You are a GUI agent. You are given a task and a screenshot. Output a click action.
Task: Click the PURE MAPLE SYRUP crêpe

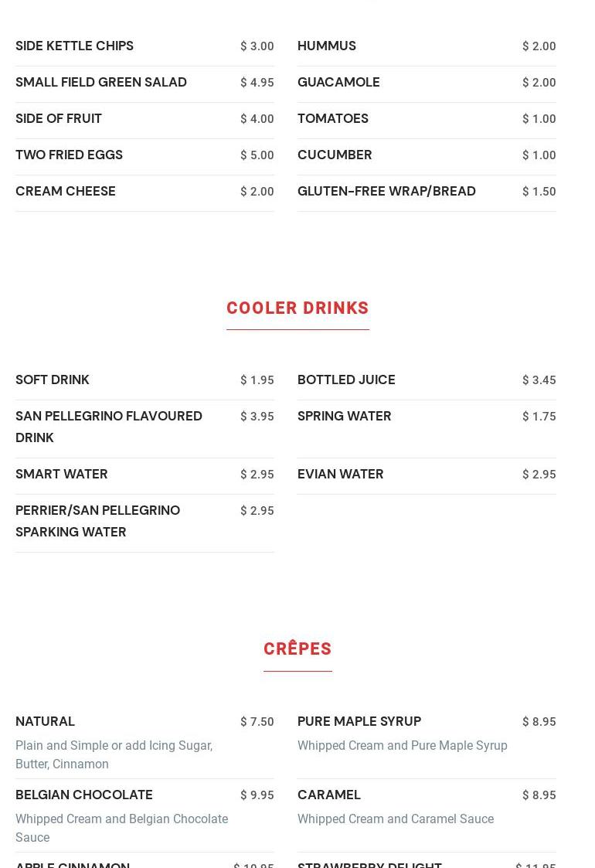[359, 722]
